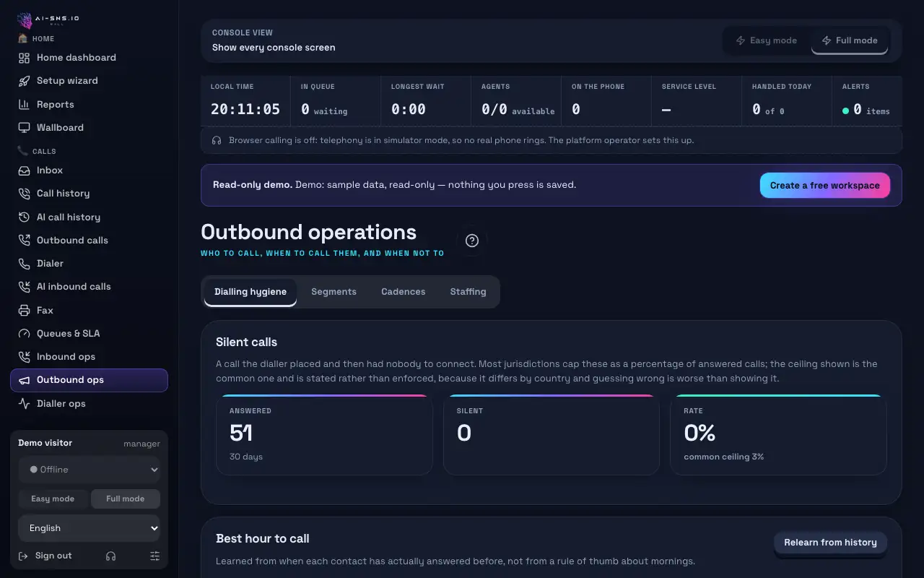The image size is (924, 578).
Task: Click the "common ceiling 3%" text
Action: pyautogui.click(x=723, y=457)
